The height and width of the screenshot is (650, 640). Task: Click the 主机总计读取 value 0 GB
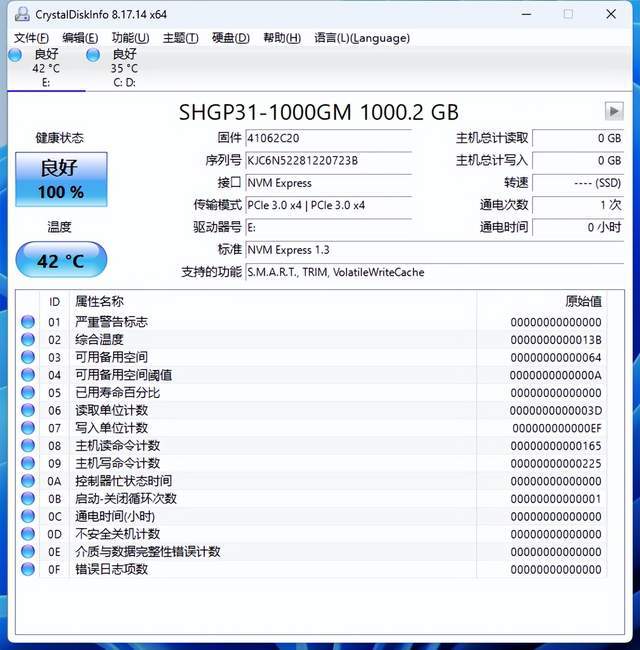tap(578, 138)
